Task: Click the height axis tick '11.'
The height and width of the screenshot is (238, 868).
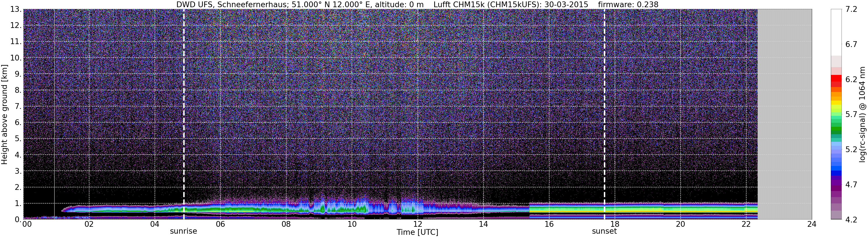Action: (x=16, y=42)
